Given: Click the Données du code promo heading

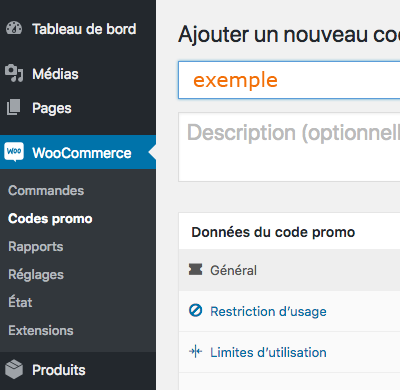Looking at the screenshot, I should 273,232.
